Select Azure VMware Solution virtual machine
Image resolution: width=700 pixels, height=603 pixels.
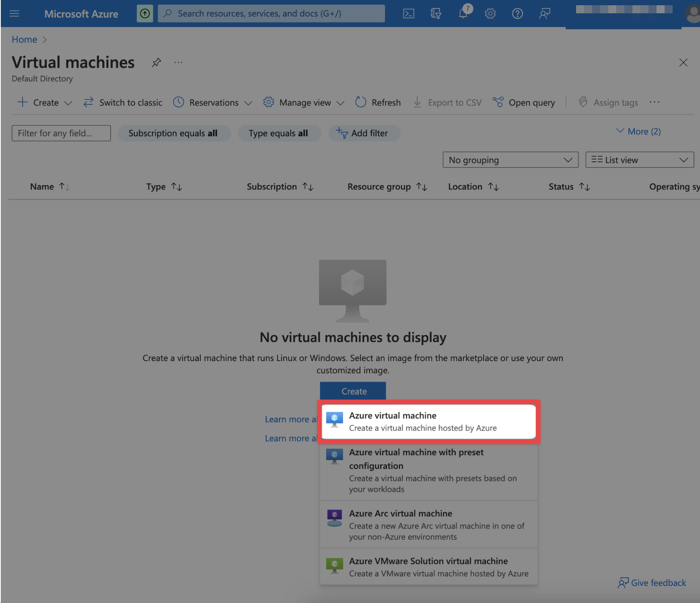pyautogui.click(x=429, y=567)
